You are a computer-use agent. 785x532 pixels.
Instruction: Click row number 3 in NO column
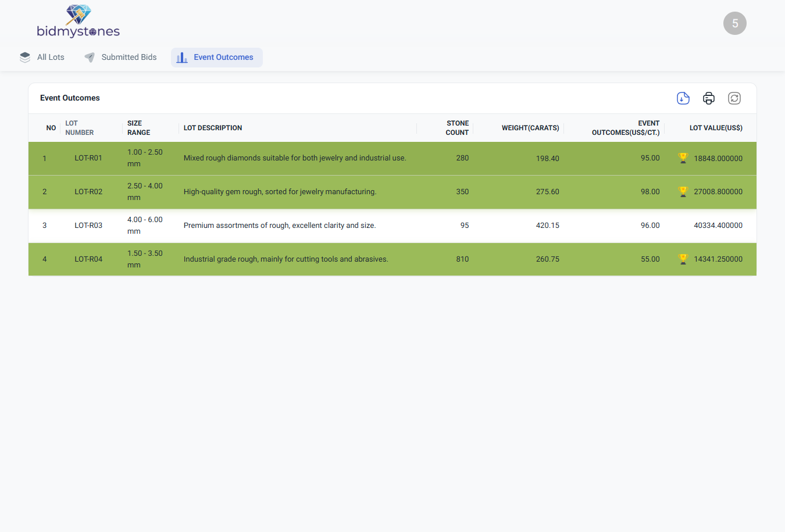point(44,226)
